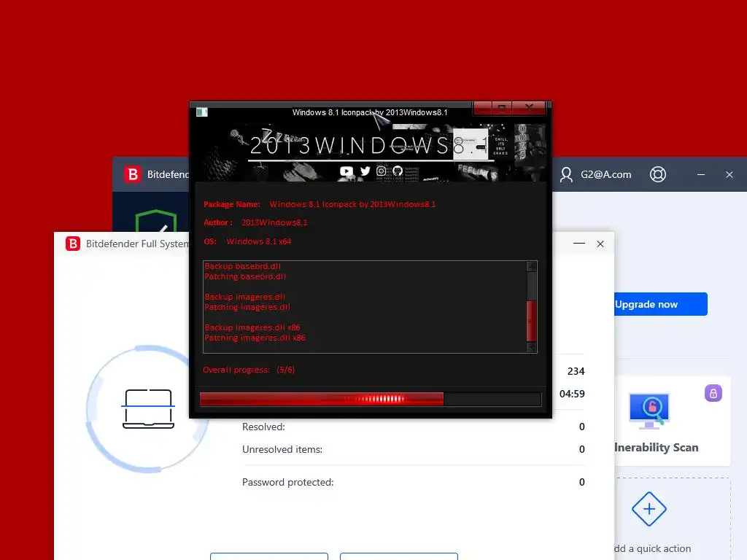Screen dimensions: 747x560
Task: Click the 04:59 elapsed time value
Action: click(572, 394)
